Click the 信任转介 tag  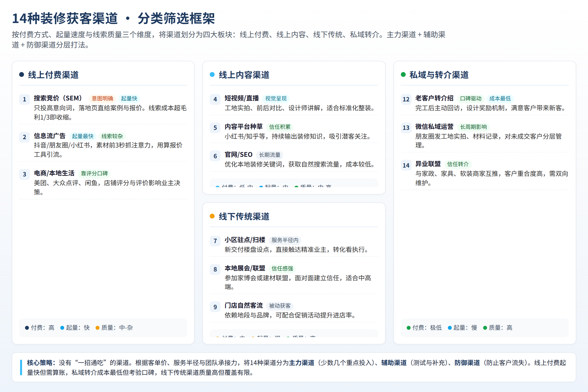pyautogui.click(x=458, y=164)
